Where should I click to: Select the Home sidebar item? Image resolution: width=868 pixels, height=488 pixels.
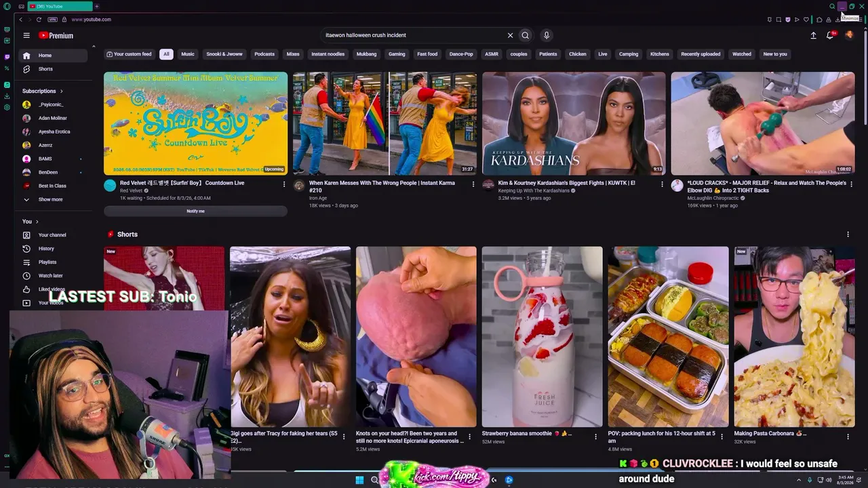[x=54, y=56]
